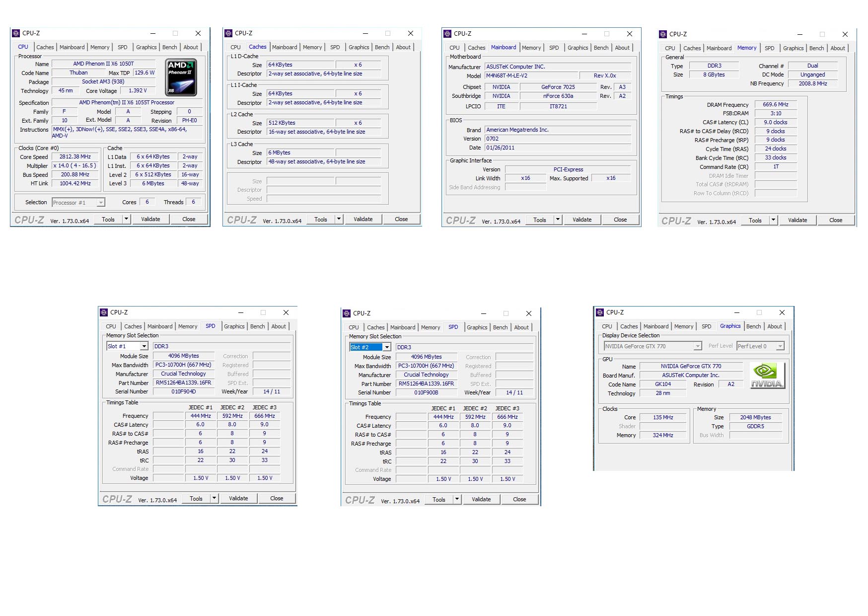Open the Processor #1 selection dropdown
The width and height of the screenshot is (868, 616).
[x=101, y=202]
